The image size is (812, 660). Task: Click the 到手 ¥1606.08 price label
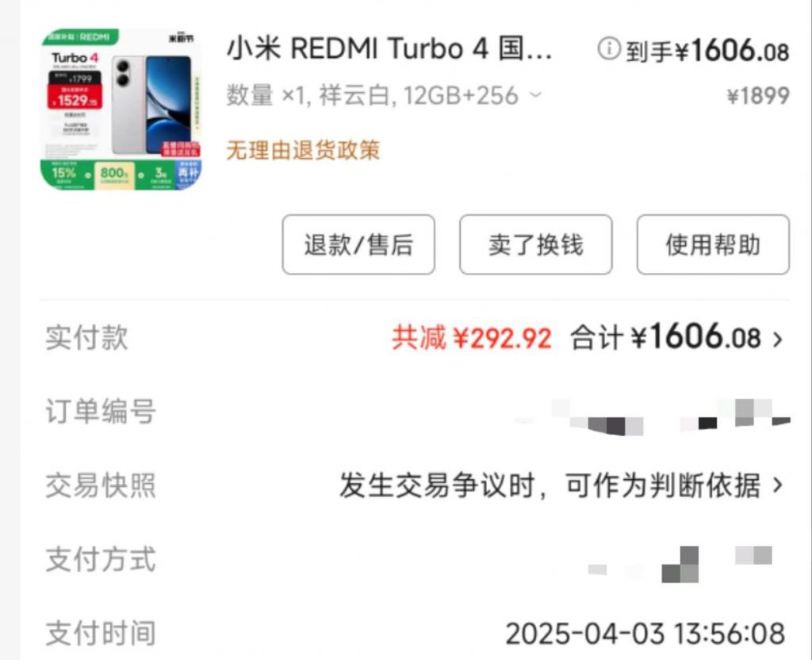pos(707,51)
